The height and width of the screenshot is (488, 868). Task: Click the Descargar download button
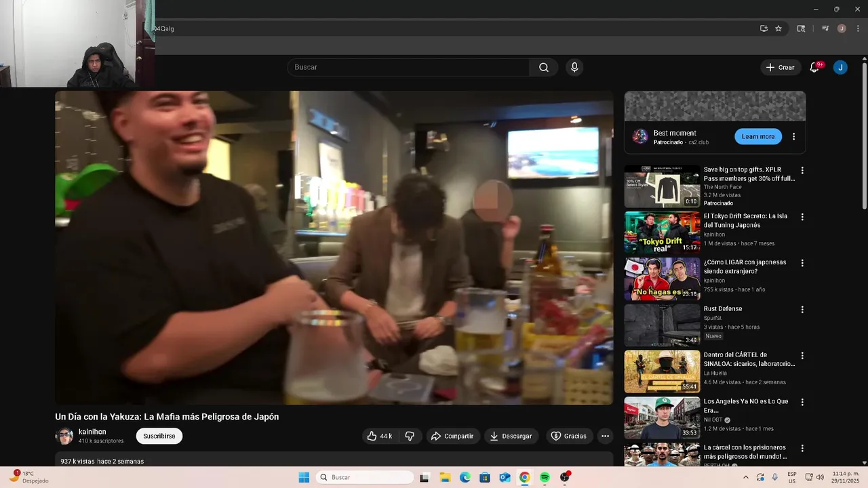511,436
